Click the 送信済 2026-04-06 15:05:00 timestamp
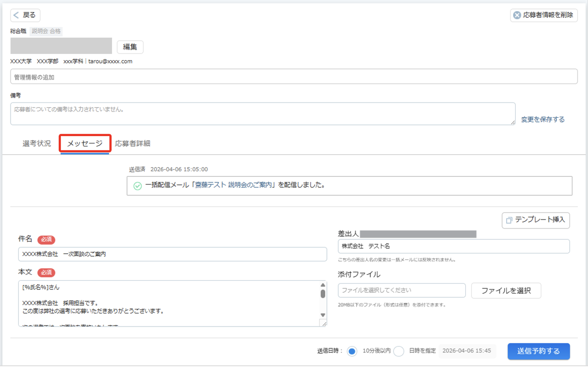588x368 pixels. tap(168, 169)
